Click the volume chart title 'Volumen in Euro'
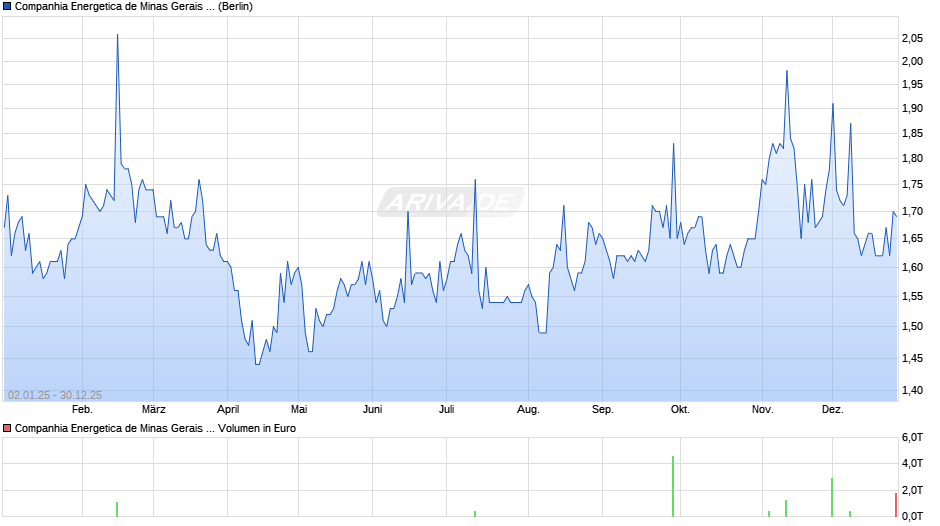The height and width of the screenshot is (526, 940). pyautogui.click(x=257, y=428)
